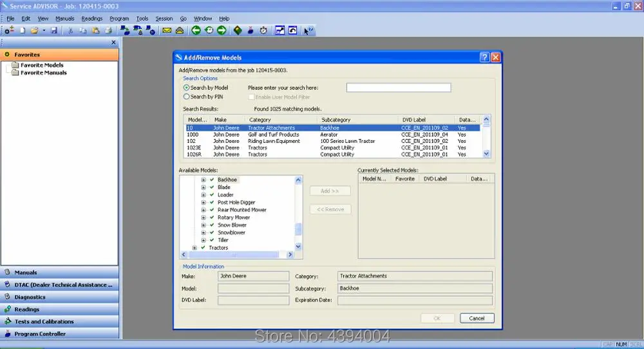Image resolution: width=644 pixels, height=349 pixels.
Task: Click the paste clipboard icon
Action: pos(96,30)
